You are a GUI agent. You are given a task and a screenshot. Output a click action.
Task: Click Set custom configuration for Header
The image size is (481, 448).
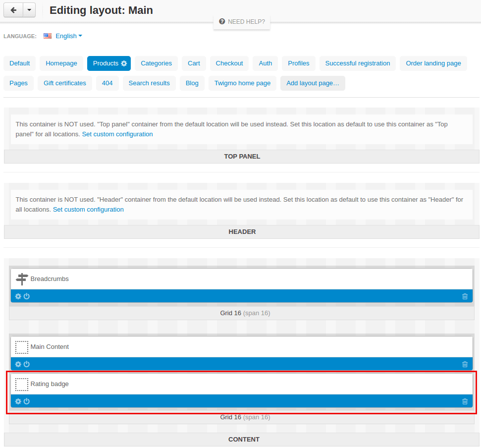point(88,210)
